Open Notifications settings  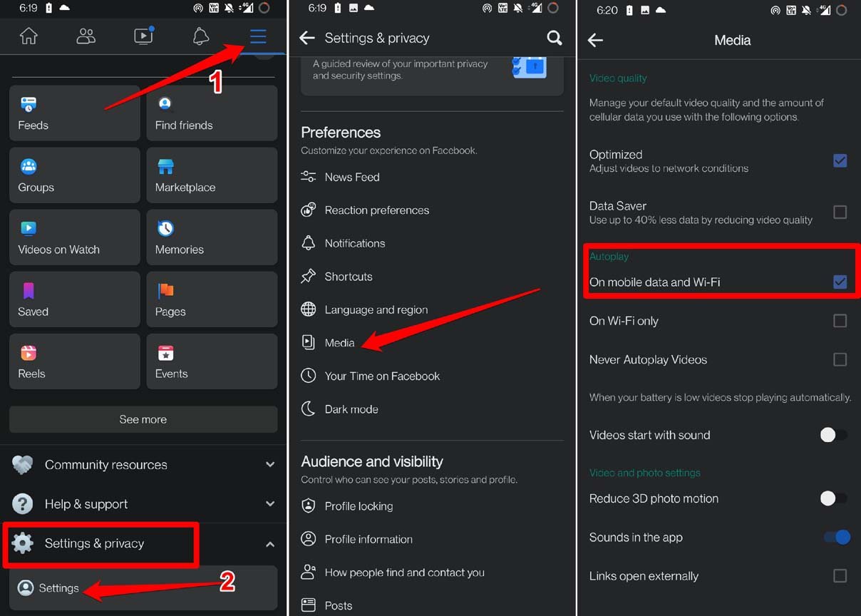tap(432, 243)
